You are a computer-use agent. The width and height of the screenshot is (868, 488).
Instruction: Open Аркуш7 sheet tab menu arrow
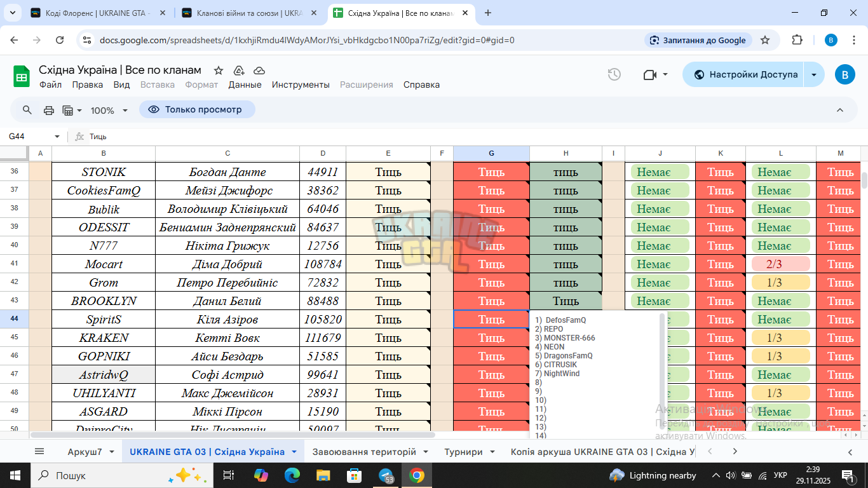[x=111, y=452]
